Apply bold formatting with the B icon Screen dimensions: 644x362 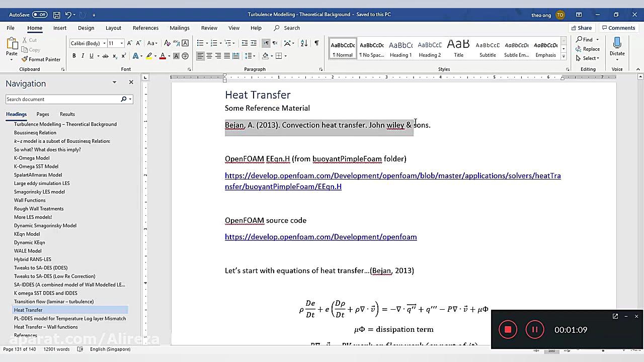(x=74, y=56)
